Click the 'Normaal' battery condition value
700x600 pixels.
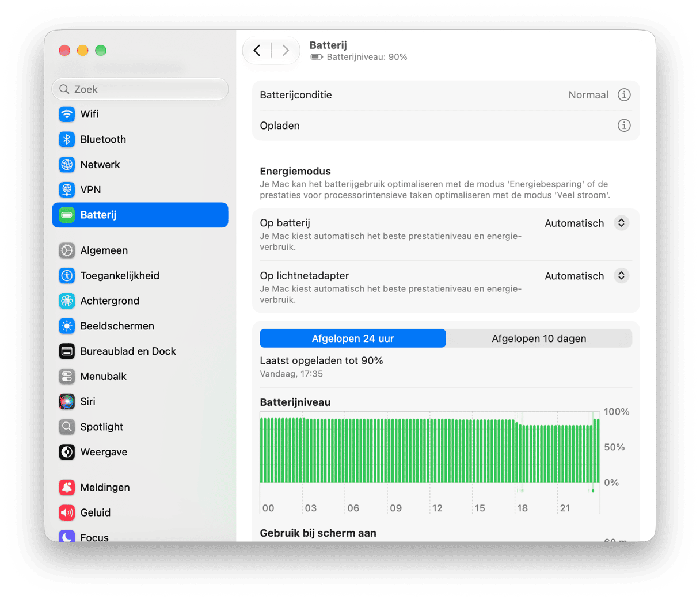[x=588, y=95]
